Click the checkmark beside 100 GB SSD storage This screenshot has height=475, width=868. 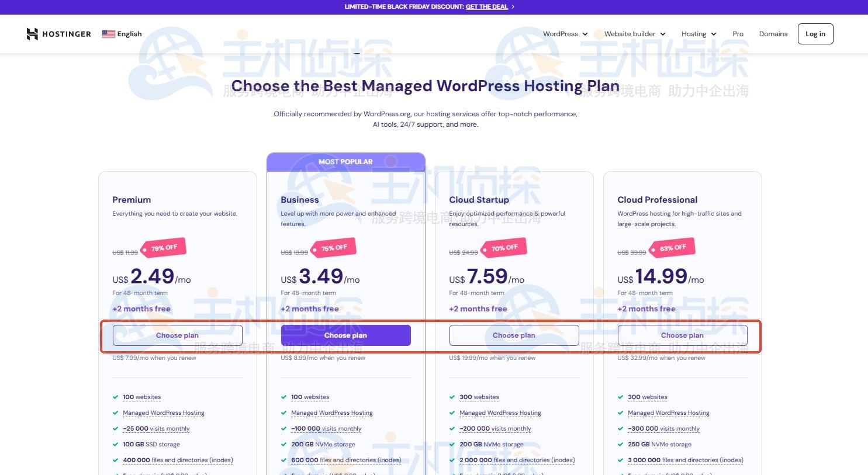pyautogui.click(x=115, y=444)
